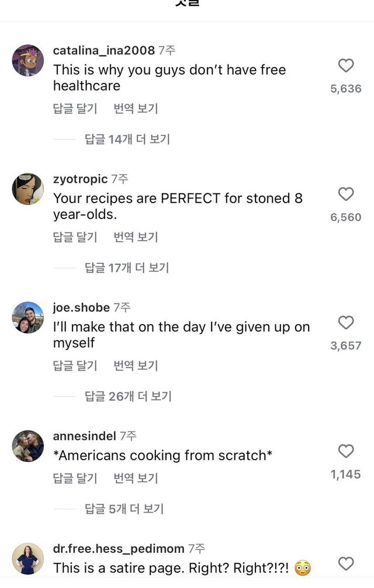
Task: Like joe.shobe's comment with the heart icon
Action: point(346,322)
